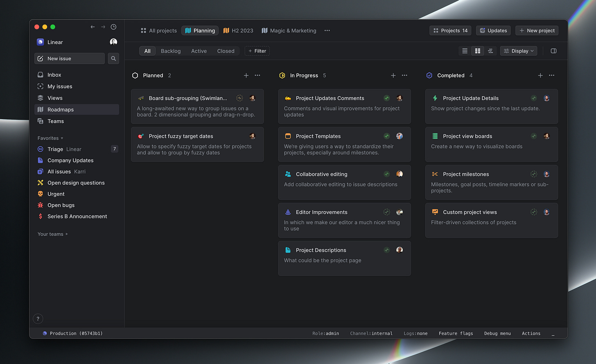The width and height of the screenshot is (596, 364).
Task: Select the Board grid layout toggle
Action: click(478, 51)
